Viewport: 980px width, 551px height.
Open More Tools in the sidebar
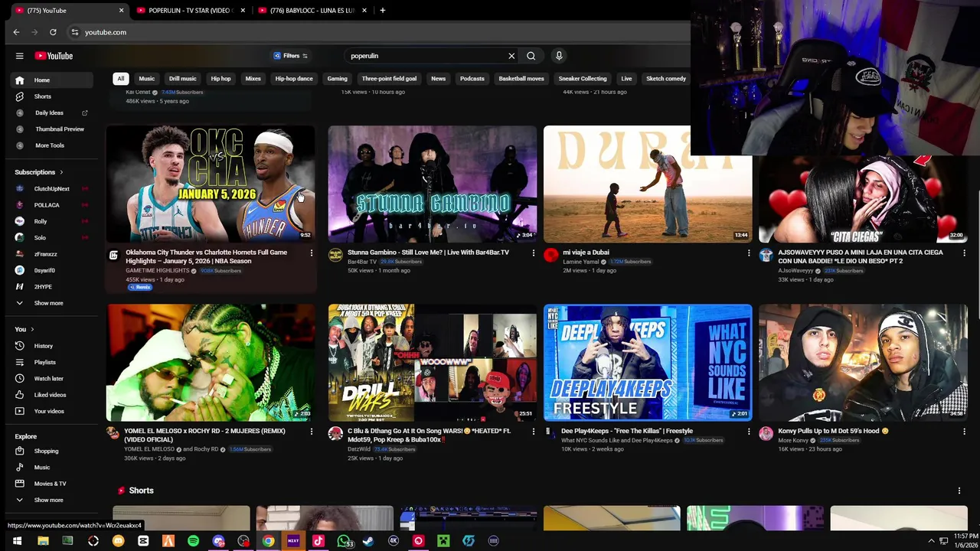(49, 145)
